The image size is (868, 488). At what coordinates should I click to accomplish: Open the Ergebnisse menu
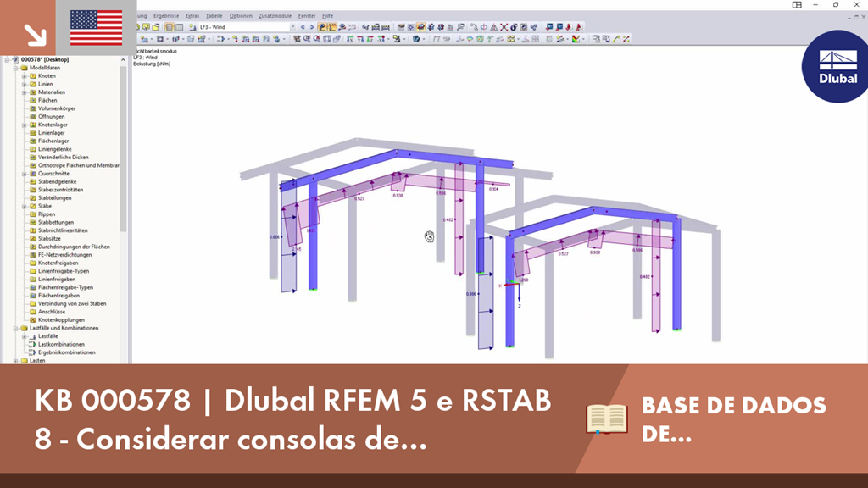coord(165,16)
